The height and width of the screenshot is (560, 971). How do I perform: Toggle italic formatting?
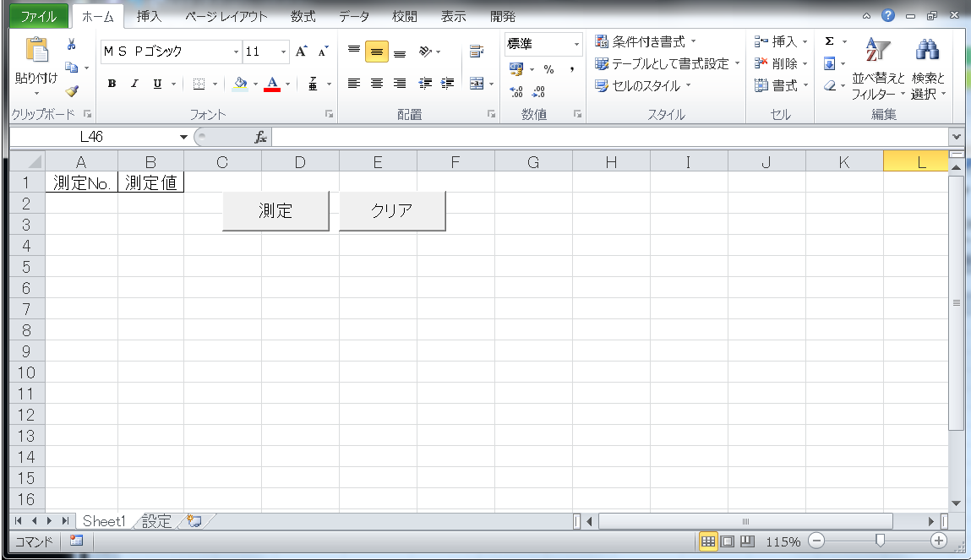click(x=134, y=84)
